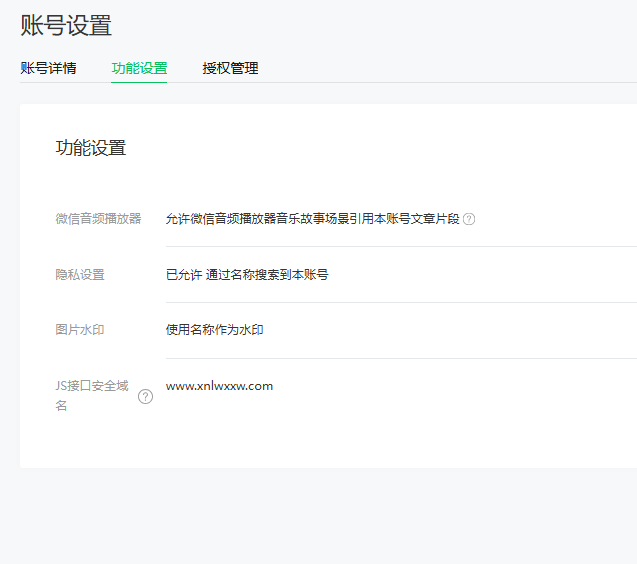Click 已允许 通过名称搜索到本账号 text
This screenshot has height=564, width=637.
point(247,275)
